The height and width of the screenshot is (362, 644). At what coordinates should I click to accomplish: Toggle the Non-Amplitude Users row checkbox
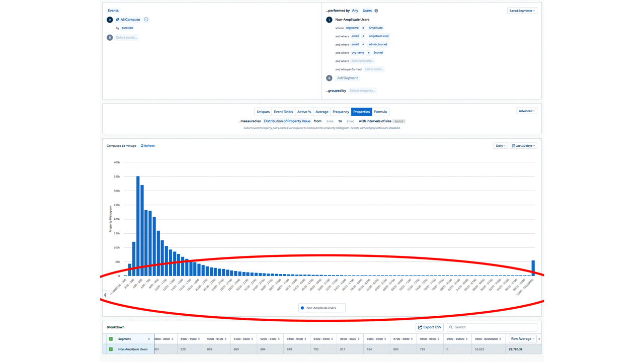click(x=111, y=349)
